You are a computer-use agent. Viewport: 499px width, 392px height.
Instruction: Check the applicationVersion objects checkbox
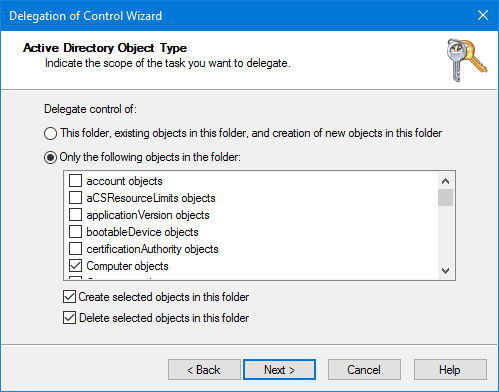[x=75, y=215]
